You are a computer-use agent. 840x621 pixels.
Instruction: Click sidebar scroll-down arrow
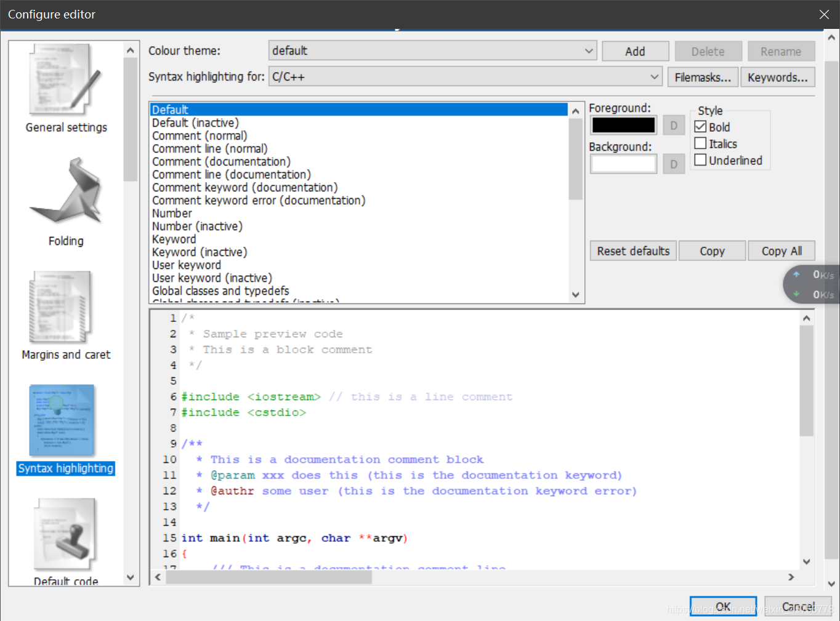pyautogui.click(x=130, y=577)
